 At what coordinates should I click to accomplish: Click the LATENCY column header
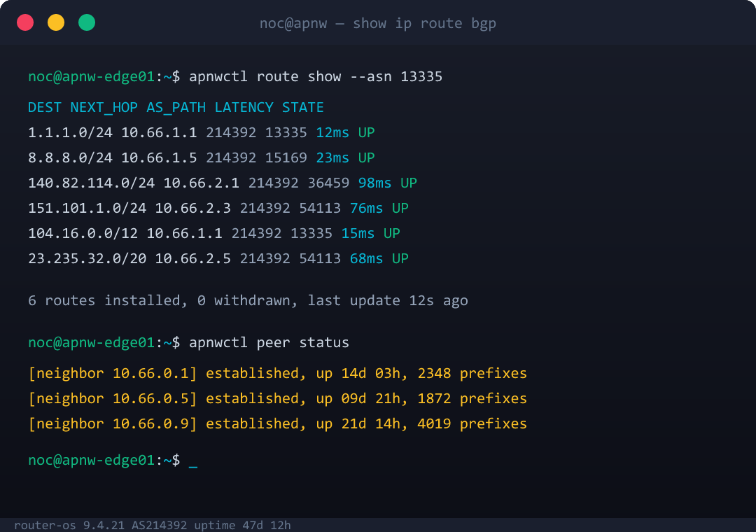(x=244, y=107)
